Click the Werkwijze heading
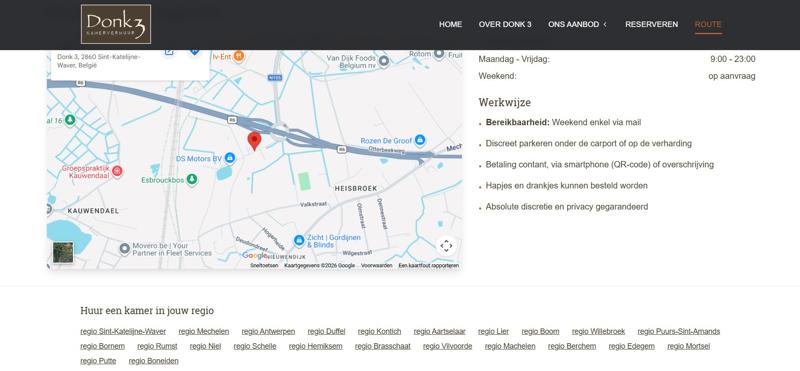Image resolution: width=800 pixels, height=371 pixels. click(505, 102)
